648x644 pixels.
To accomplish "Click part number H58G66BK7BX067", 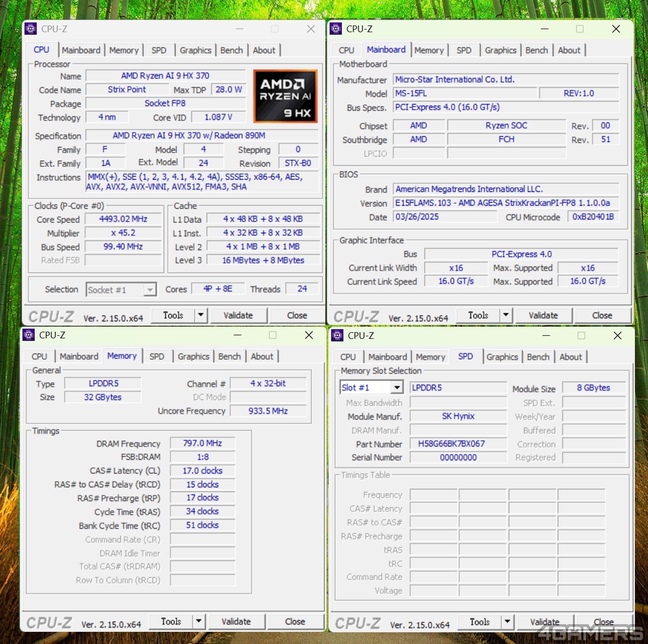I will (x=458, y=444).
